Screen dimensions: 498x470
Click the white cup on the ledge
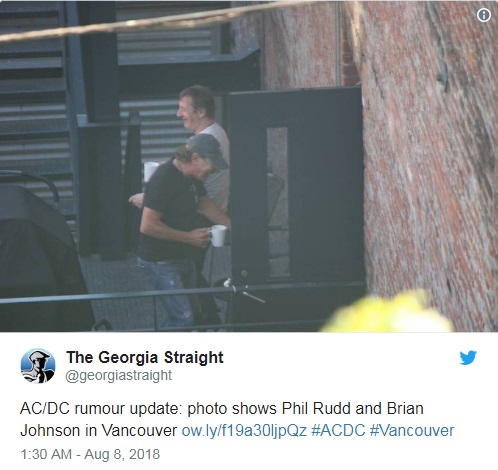tap(150, 171)
